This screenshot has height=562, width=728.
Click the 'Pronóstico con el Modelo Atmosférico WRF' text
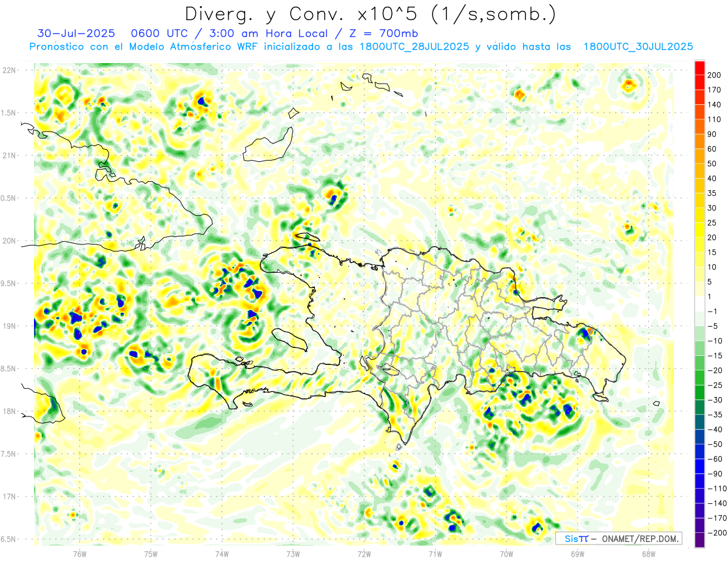coord(145,47)
